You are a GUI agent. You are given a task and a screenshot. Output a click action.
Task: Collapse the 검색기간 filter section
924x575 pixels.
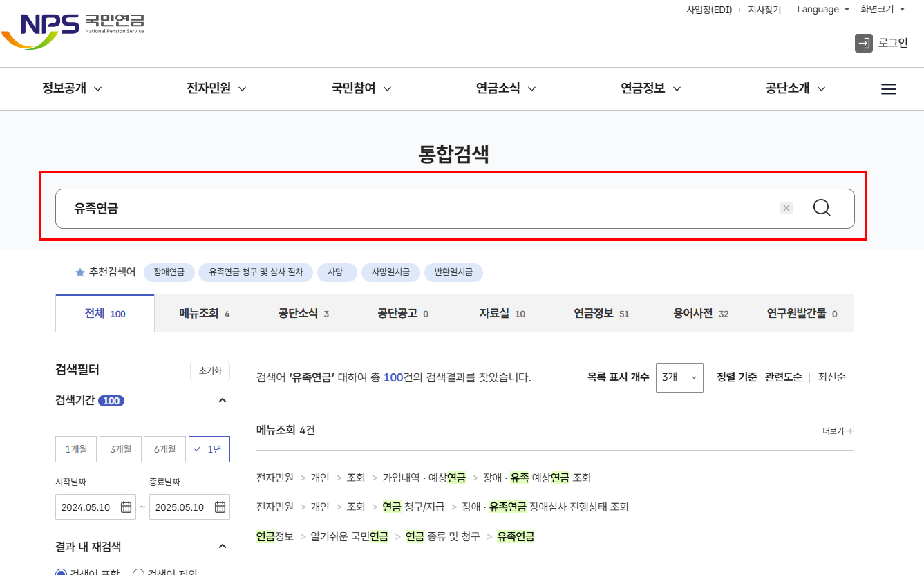click(x=222, y=400)
